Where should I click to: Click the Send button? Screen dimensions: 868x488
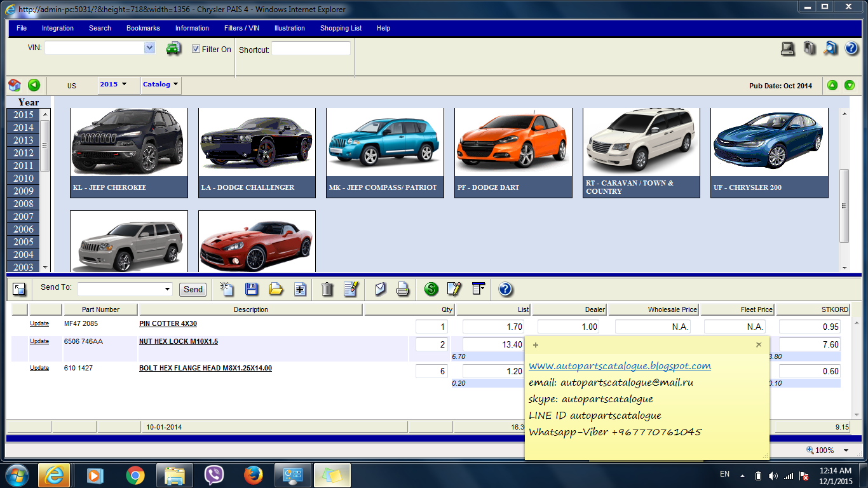point(193,289)
